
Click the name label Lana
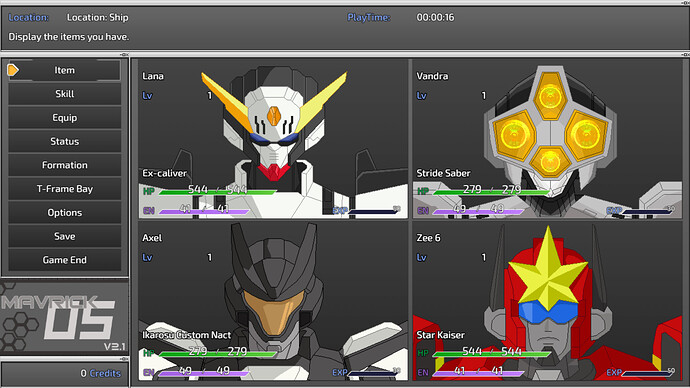153,76
